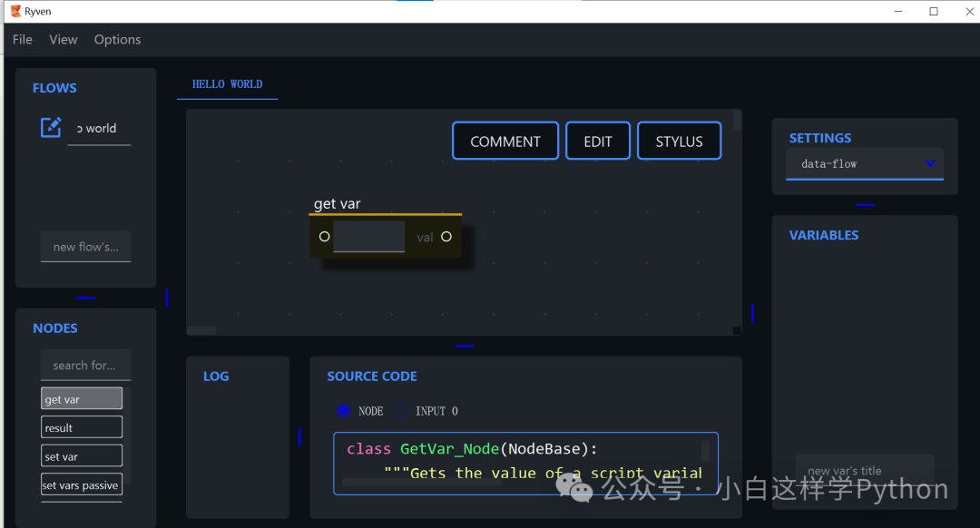
Task: Open the View menu
Action: pos(64,39)
